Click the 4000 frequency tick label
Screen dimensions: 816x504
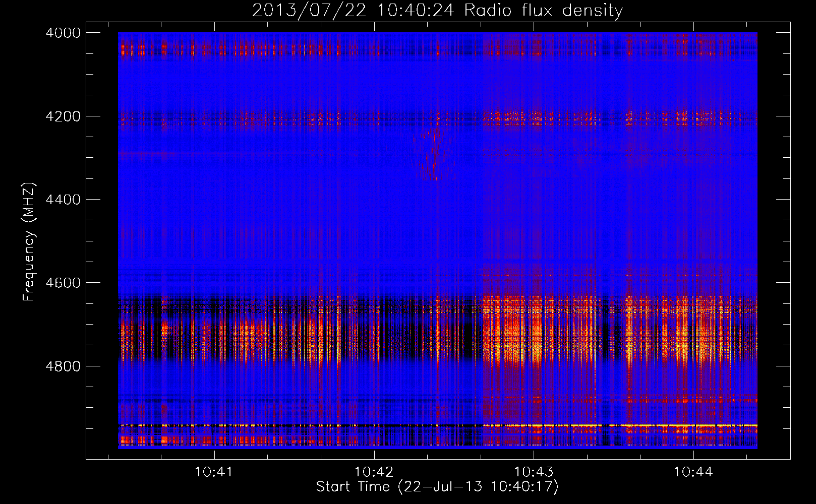pyautogui.click(x=63, y=33)
